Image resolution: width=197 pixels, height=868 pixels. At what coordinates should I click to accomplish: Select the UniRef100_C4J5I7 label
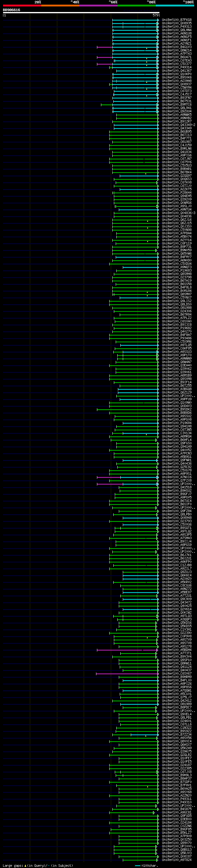point(176,94)
